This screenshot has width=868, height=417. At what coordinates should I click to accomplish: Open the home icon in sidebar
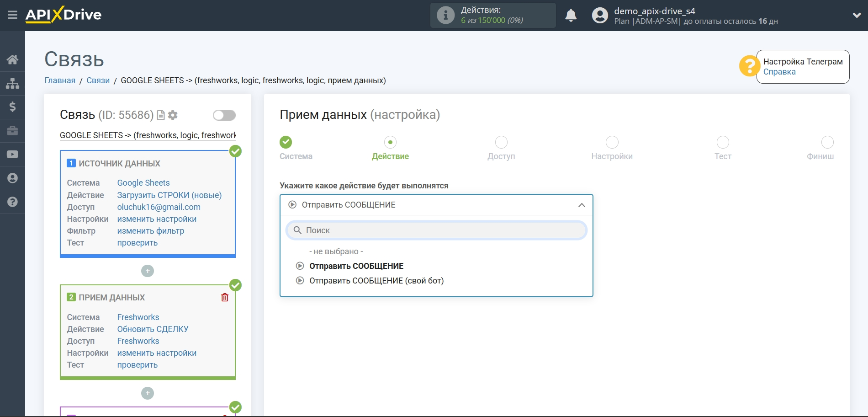pyautogui.click(x=12, y=59)
